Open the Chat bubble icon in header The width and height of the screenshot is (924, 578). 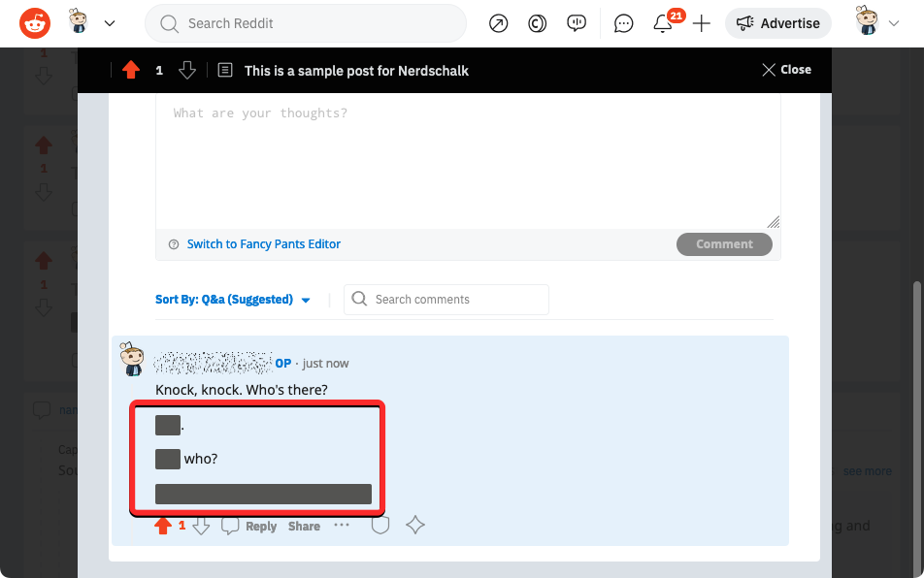pos(623,23)
